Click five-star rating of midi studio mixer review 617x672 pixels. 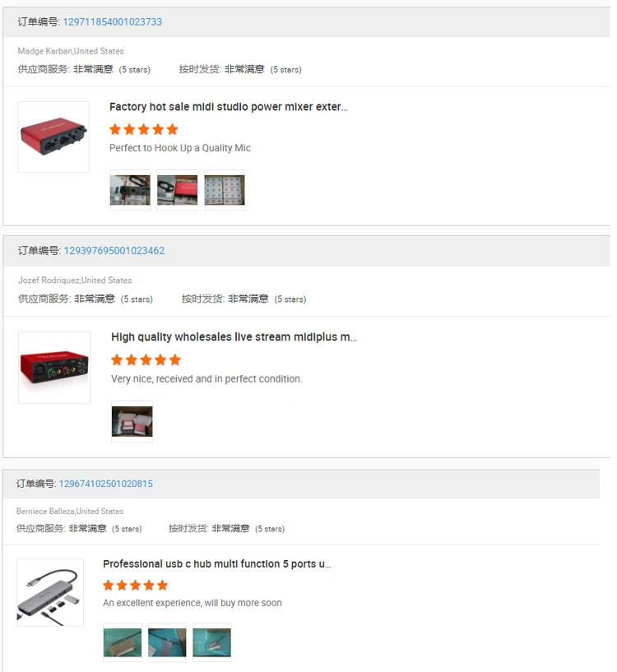click(144, 129)
